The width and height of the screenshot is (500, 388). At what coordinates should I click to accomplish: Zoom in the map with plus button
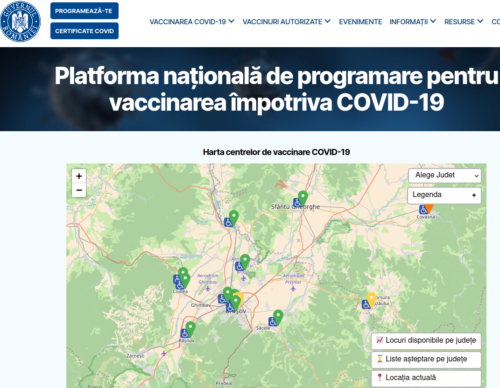(79, 176)
